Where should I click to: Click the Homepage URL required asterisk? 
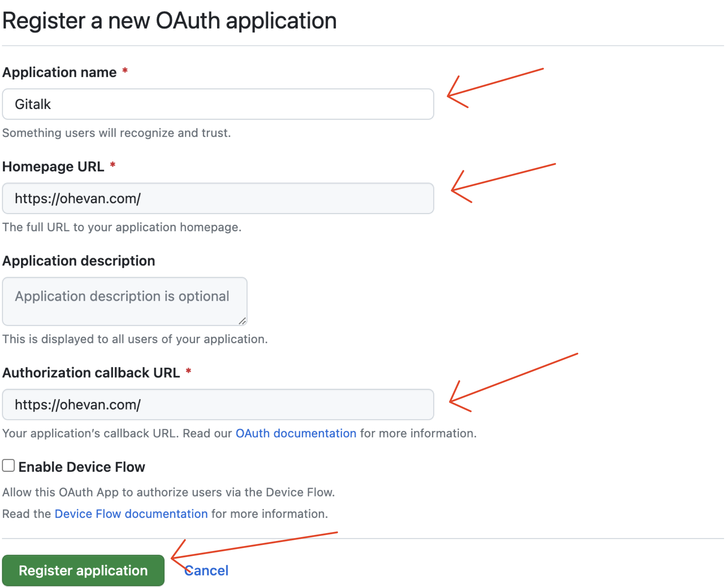click(112, 165)
